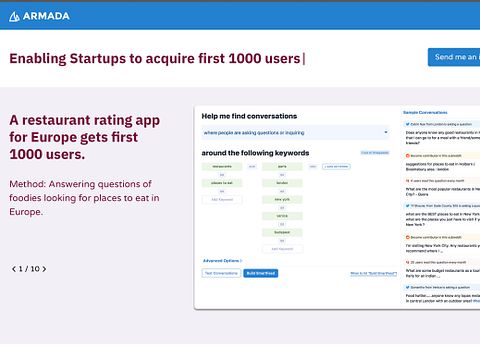The width and height of the screenshot is (480, 360).
Task: Click the Send me an email button
Action: [x=454, y=57]
